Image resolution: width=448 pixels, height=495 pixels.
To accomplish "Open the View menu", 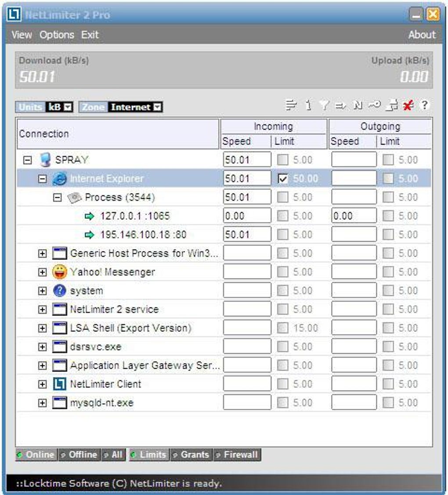I will click(x=22, y=34).
